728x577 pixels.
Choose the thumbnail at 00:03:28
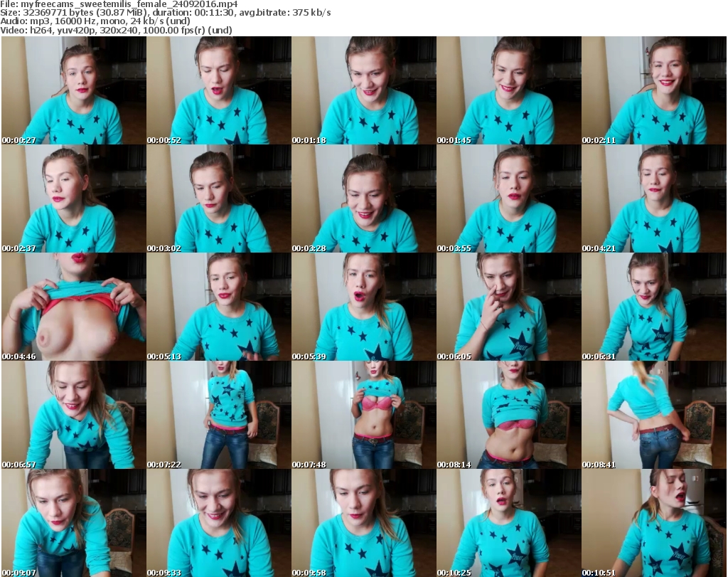tap(364, 198)
